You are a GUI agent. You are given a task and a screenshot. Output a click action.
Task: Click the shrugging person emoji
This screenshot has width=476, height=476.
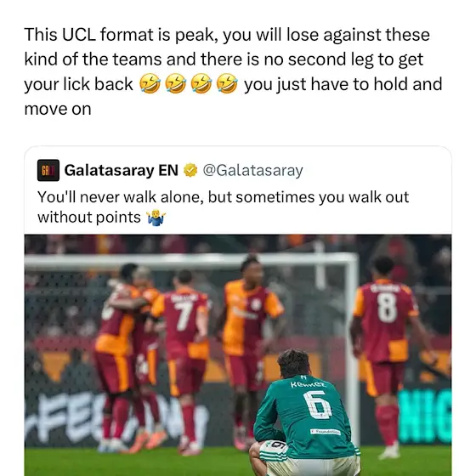click(156, 218)
